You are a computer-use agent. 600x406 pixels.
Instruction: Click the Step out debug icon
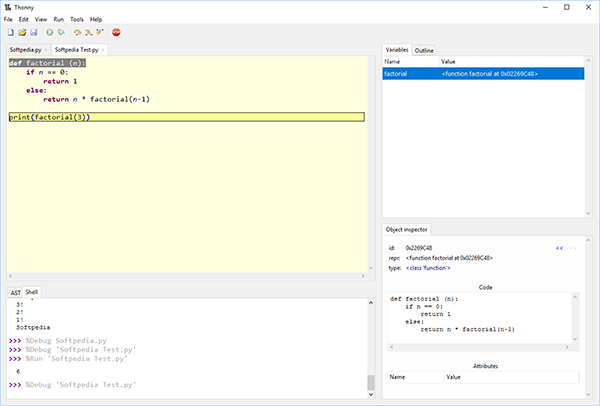click(x=99, y=33)
